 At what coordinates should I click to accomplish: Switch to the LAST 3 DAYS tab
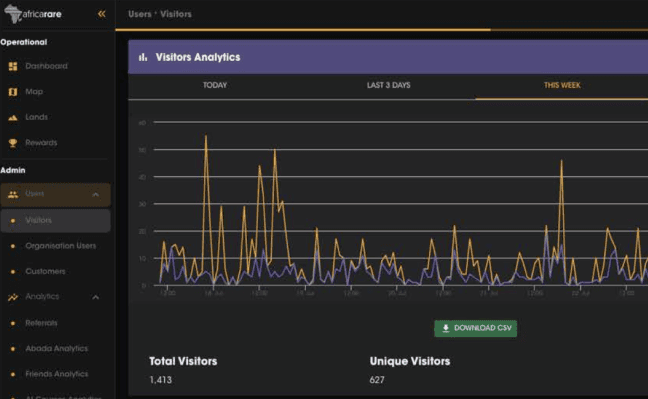pyautogui.click(x=388, y=86)
